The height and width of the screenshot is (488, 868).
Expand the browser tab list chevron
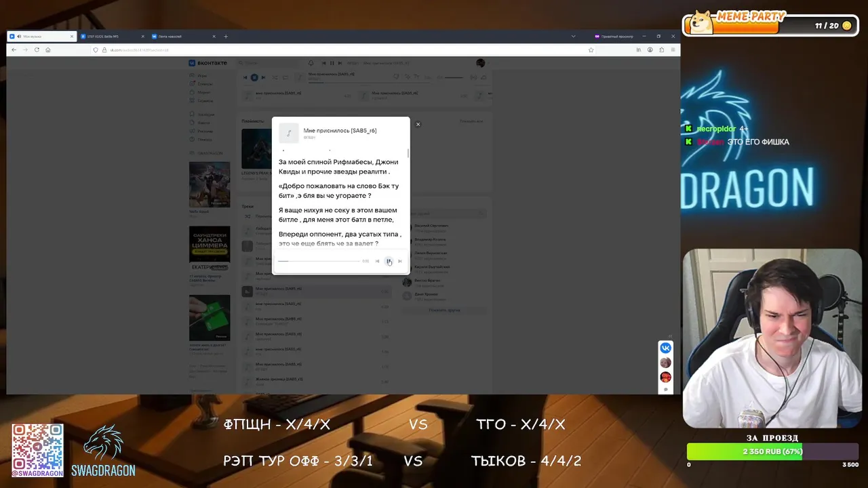click(x=573, y=36)
